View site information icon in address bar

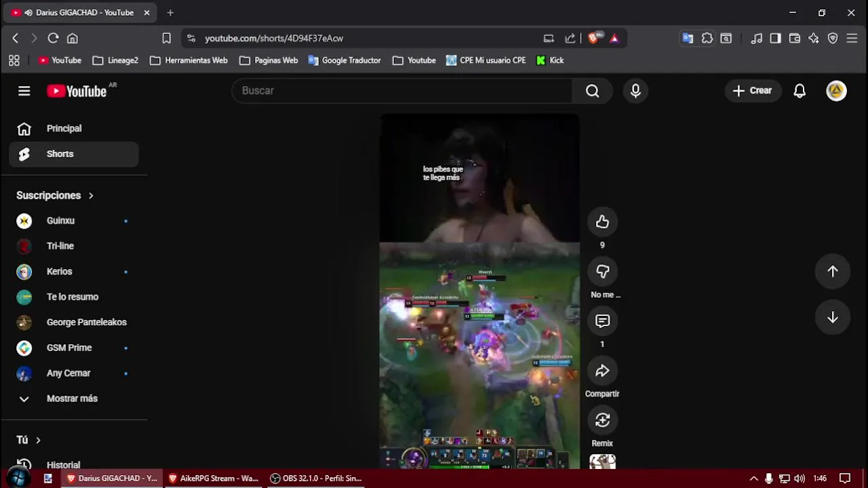point(191,39)
